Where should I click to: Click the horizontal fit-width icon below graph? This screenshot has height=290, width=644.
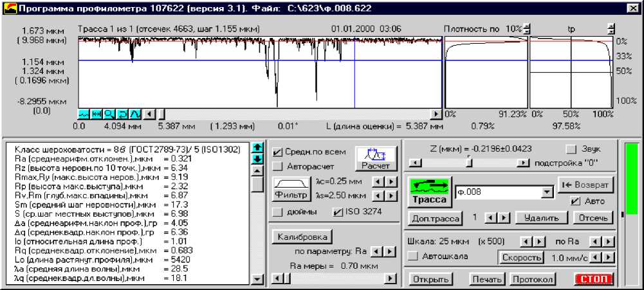97,114
